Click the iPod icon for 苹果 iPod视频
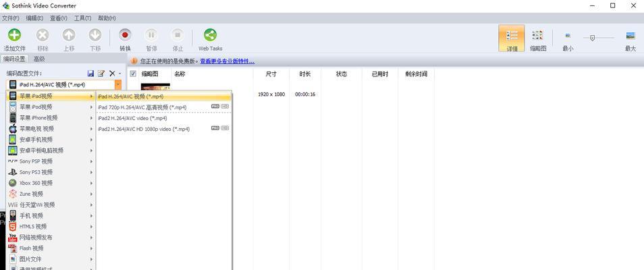This screenshot has height=270, width=644. click(x=13, y=107)
